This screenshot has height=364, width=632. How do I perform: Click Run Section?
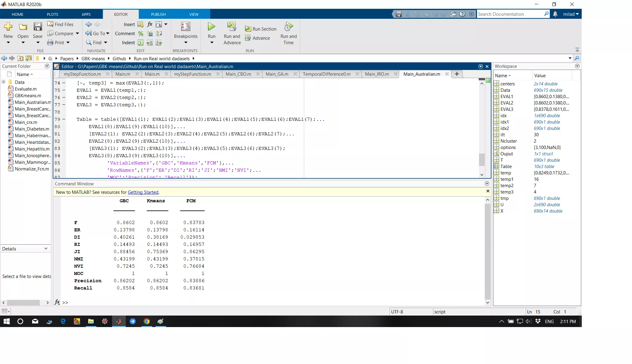click(261, 29)
